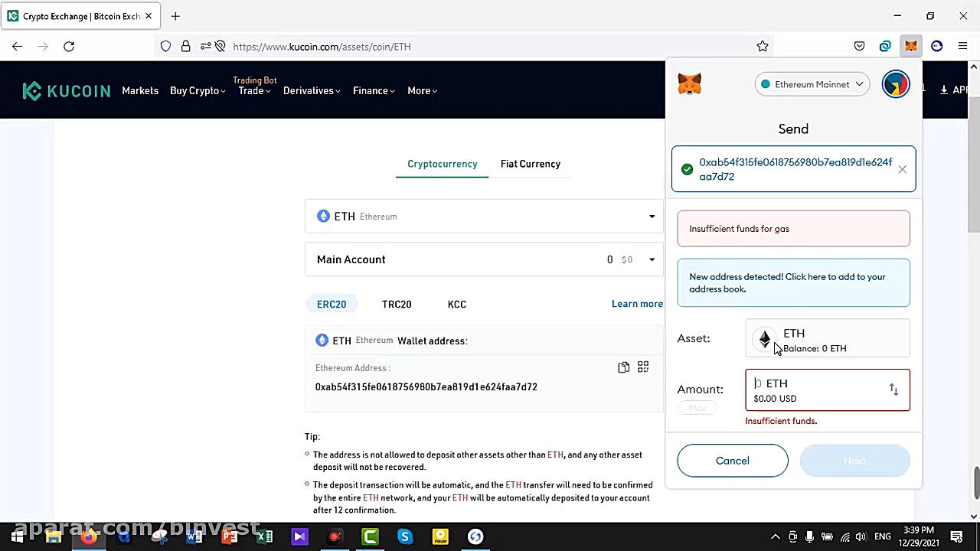Select the KCC network

tap(456, 305)
